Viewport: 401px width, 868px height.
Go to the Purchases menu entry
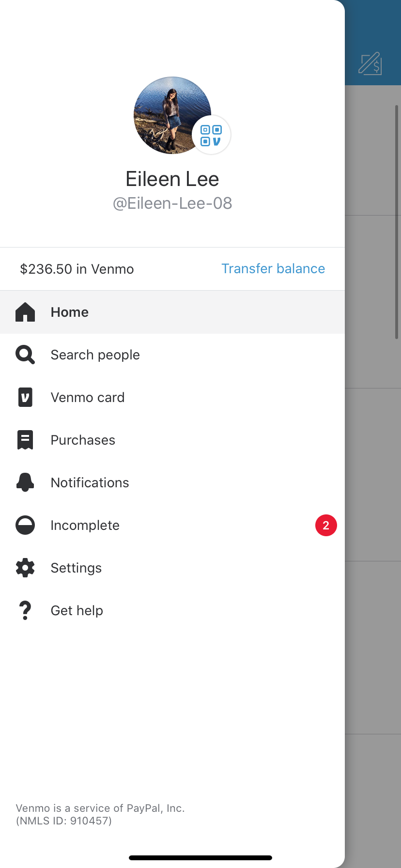pos(172,440)
